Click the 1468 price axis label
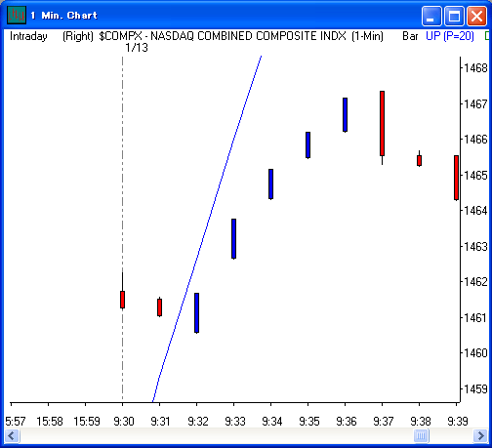Screen dimensions: 492x448 click(x=475, y=68)
